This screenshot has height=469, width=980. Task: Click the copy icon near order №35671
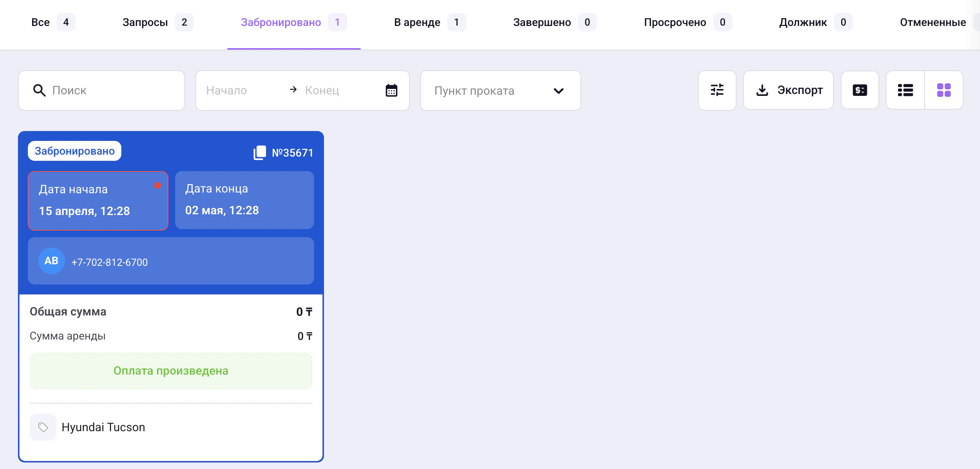(x=260, y=152)
